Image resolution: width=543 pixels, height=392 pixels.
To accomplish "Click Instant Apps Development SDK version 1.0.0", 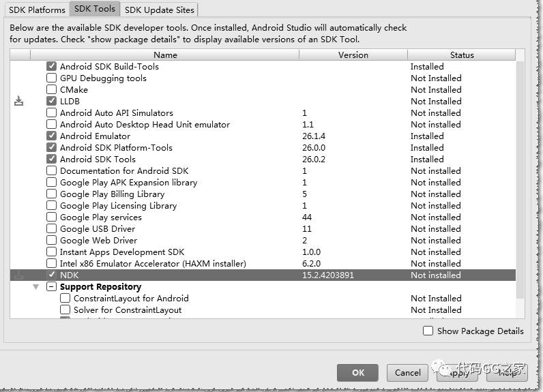I will click(311, 252).
